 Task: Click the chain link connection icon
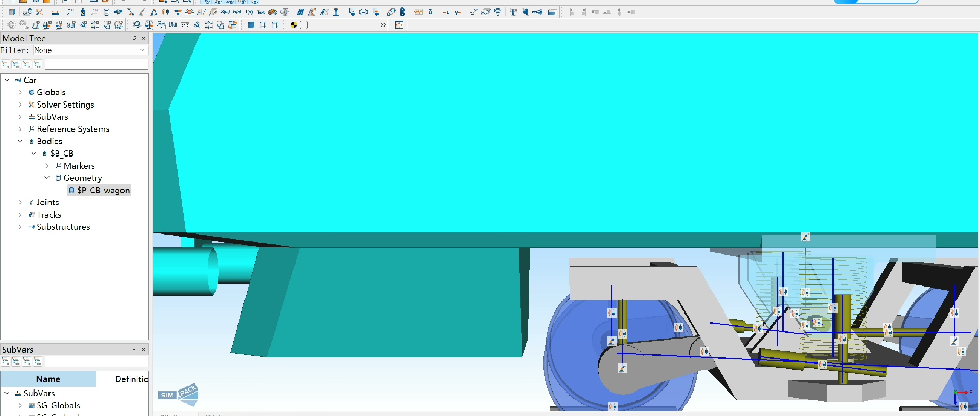pos(391,12)
